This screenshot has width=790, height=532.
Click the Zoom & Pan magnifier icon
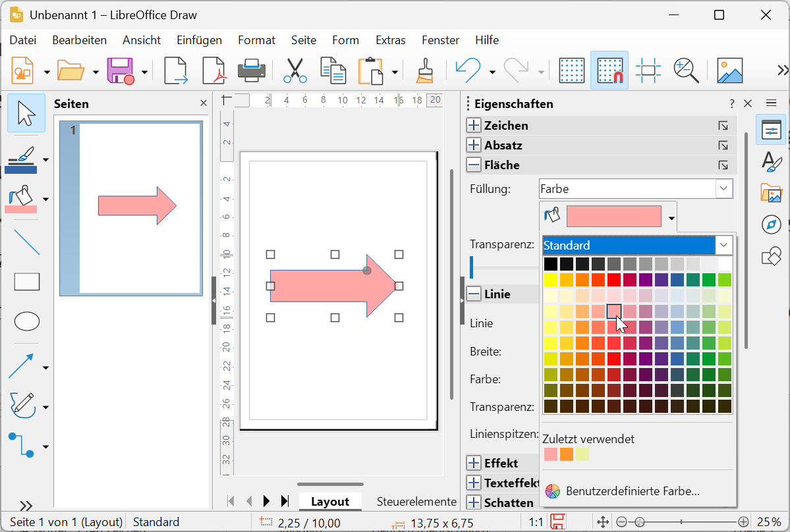[686, 70]
